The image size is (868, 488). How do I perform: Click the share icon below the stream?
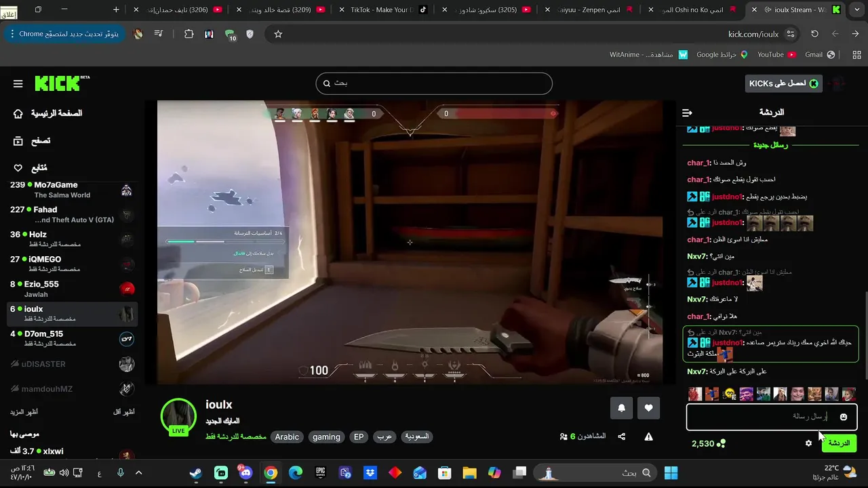(622, 436)
